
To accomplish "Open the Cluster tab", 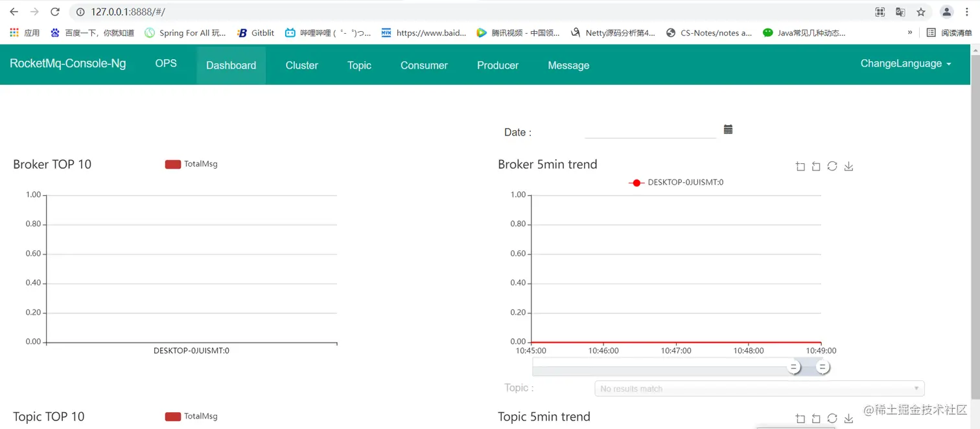I will click(x=301, y=65).
